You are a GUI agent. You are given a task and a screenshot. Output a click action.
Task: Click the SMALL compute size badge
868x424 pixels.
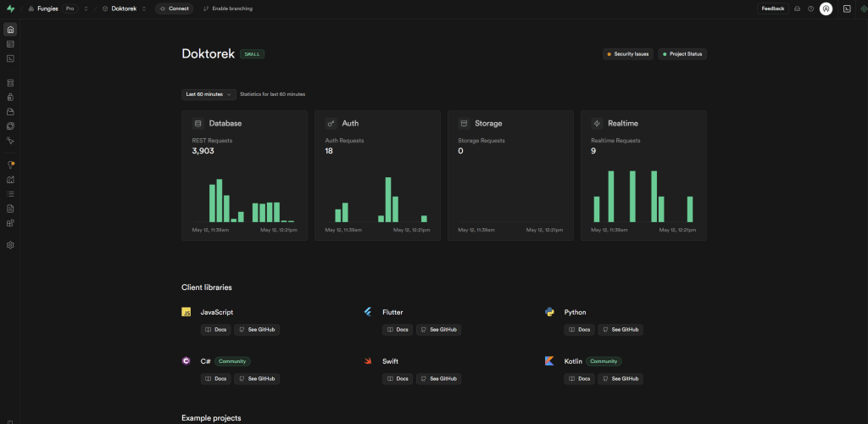[x=253, y=54]
